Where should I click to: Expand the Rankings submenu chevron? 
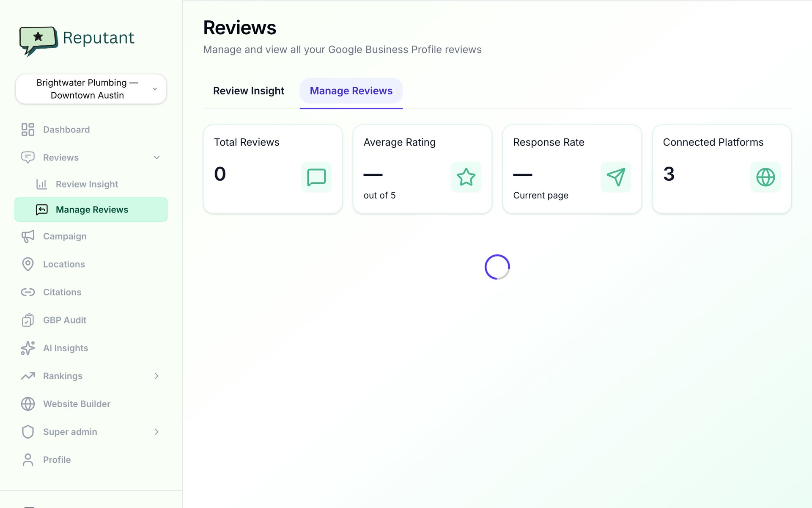click(156, 376)
